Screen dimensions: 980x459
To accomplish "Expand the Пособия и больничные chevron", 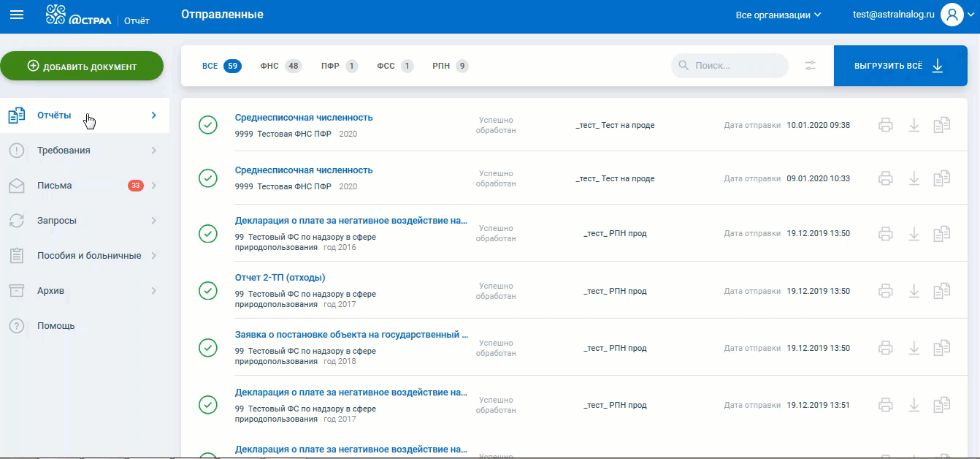I will pyautogui.click(x=154, y=256).
